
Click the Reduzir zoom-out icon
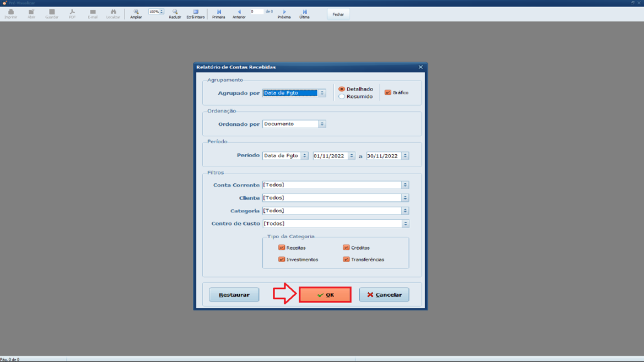(x=175, y=12)
